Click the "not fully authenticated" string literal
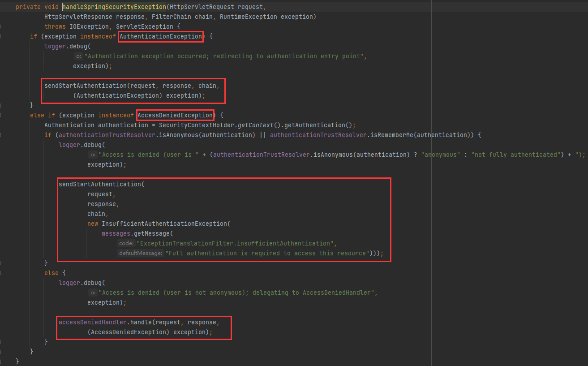 515,155
